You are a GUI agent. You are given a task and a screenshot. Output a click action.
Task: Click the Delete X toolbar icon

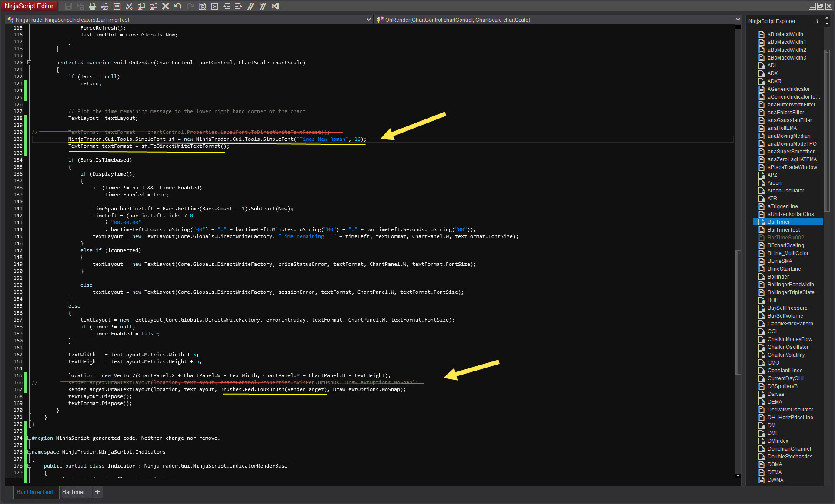coord(166,6)
